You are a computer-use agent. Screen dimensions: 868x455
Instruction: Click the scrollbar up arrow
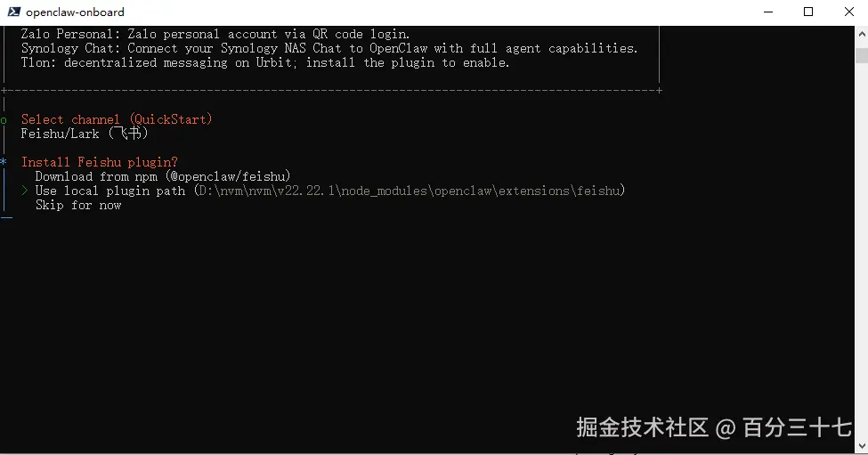coord(861,32)
